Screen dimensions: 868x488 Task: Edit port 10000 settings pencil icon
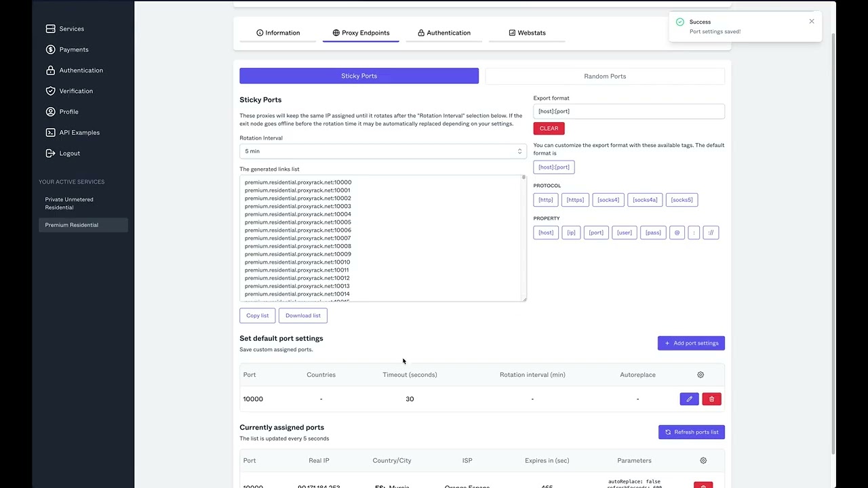pyautogui.click(x=689, y=399)
